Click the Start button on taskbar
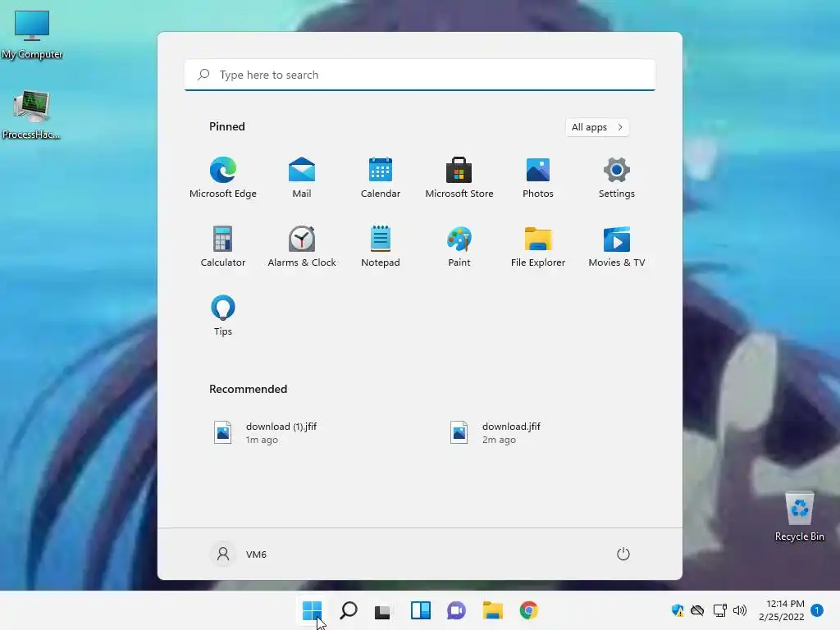Image resolution: width=840 pixels, height=630 pixels. point(312,610)
